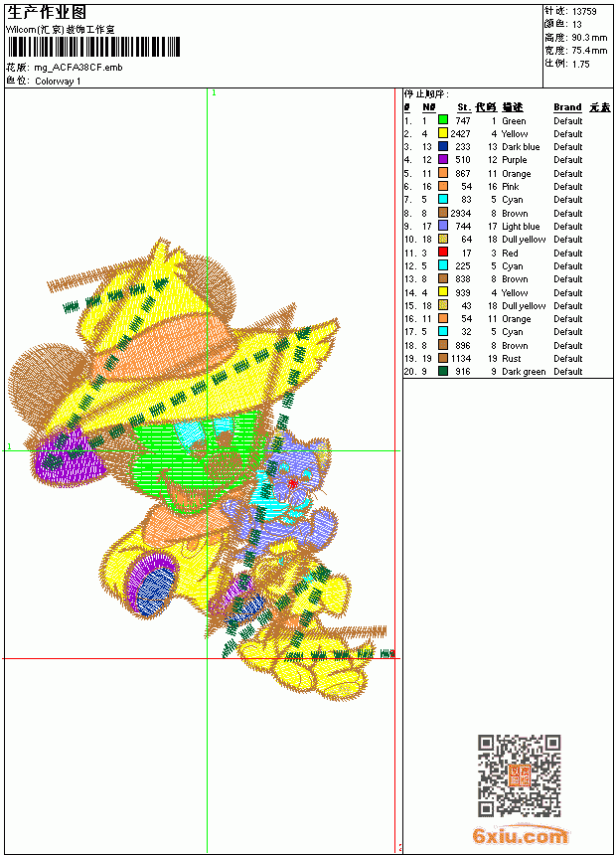The height and width of the screenshot is (855, 616).
Task: Click the Purple color swatch in row 4
Action: tap(443, 159)
